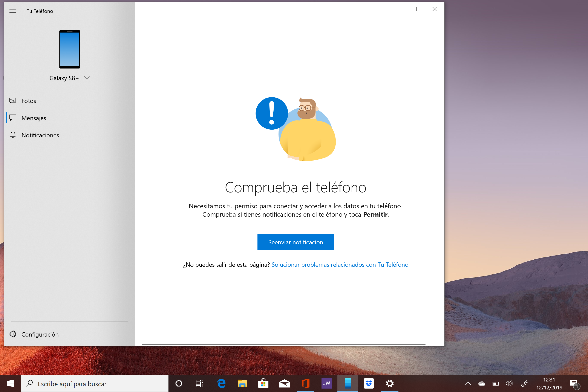Expand the Galaxy S8+ device dropdown

coord(87,78)
